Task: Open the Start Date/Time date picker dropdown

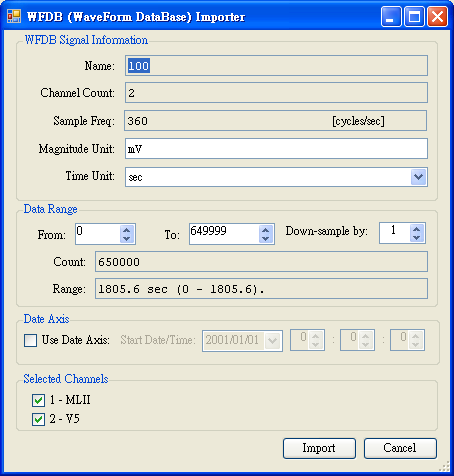Action: pyautogui.click(x=273, y=340)
